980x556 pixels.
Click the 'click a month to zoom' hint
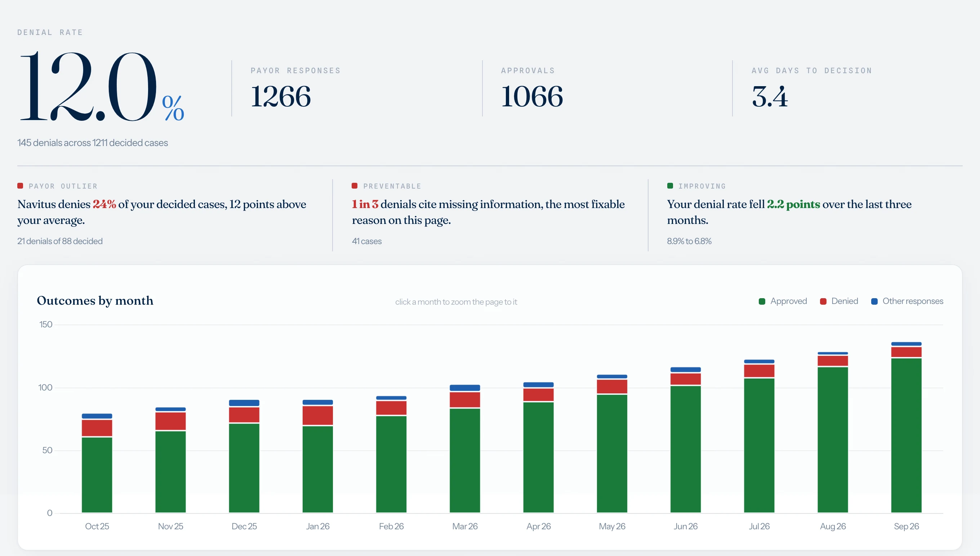[x=456, y=302]
